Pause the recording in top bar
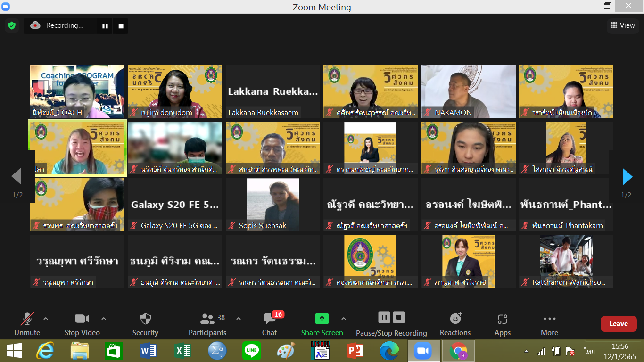The height and width of the screenshot is (362, 644). [x=105, y=26]
